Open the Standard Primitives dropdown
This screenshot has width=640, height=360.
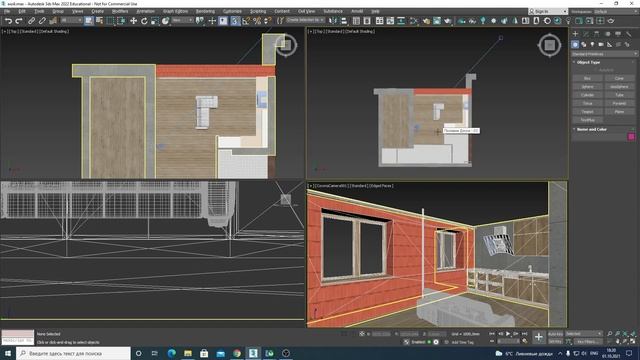(x=604, y=54)
